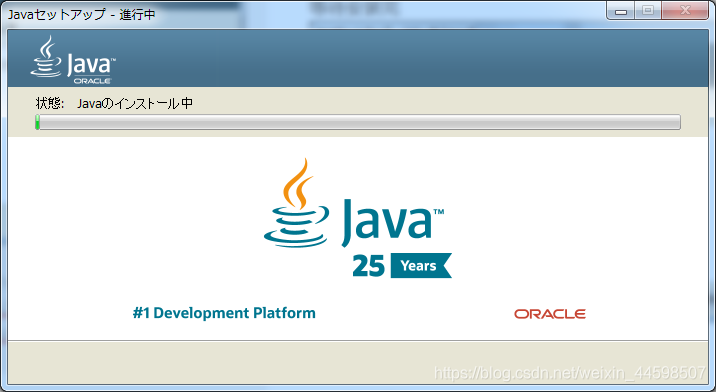The image size is (716, 392).
Task: Click the "#1 Development Platform" text
Action: tap(224, 313)
